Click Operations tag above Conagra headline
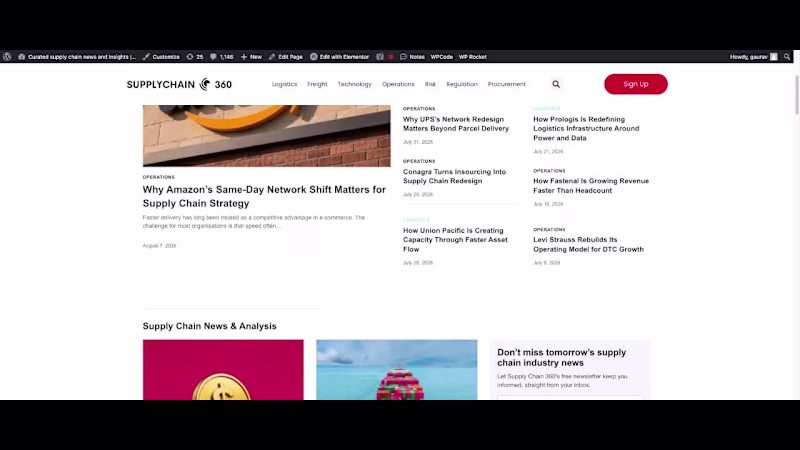 coord(419,161)
